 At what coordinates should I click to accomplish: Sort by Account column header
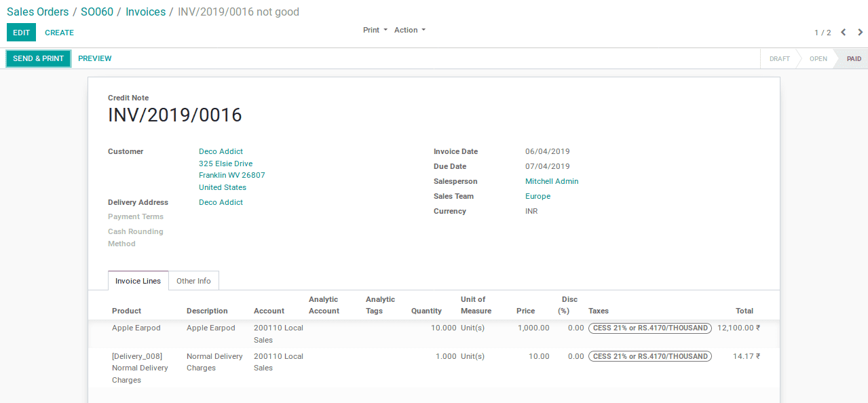[x=269, y=311]
